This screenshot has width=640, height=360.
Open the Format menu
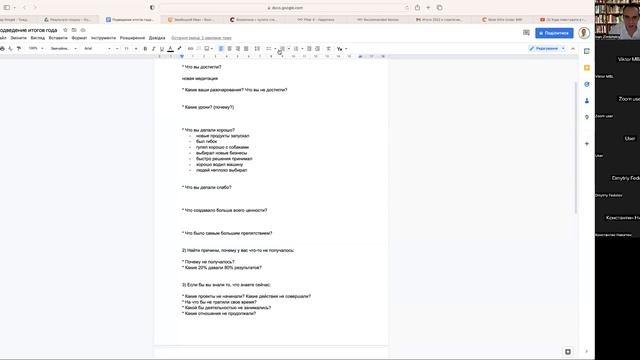point(79,38)
